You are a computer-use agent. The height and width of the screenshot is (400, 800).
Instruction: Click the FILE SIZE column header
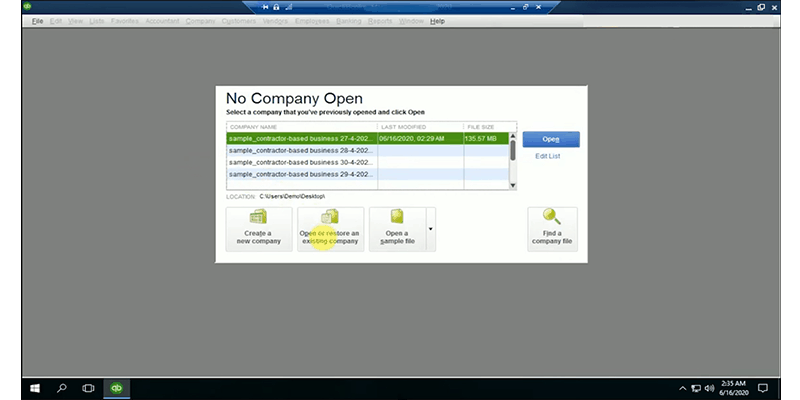coord(490,127)
